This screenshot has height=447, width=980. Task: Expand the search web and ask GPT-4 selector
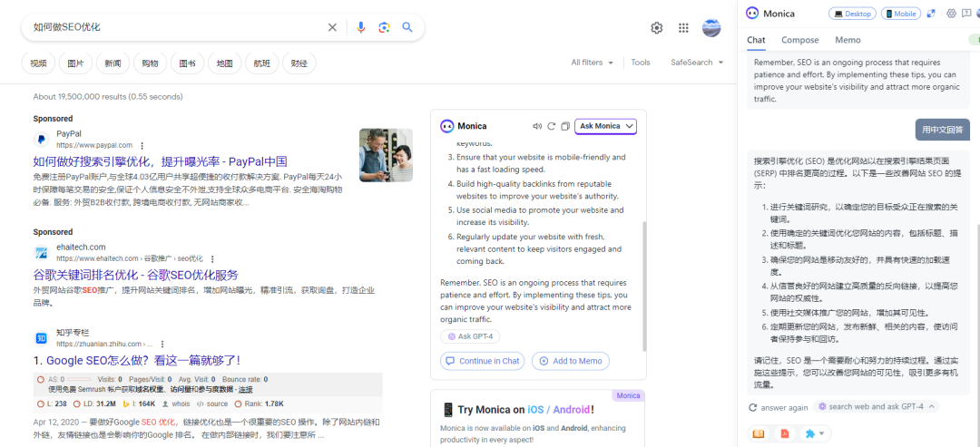pyautogui.click(x=877, y=406)
